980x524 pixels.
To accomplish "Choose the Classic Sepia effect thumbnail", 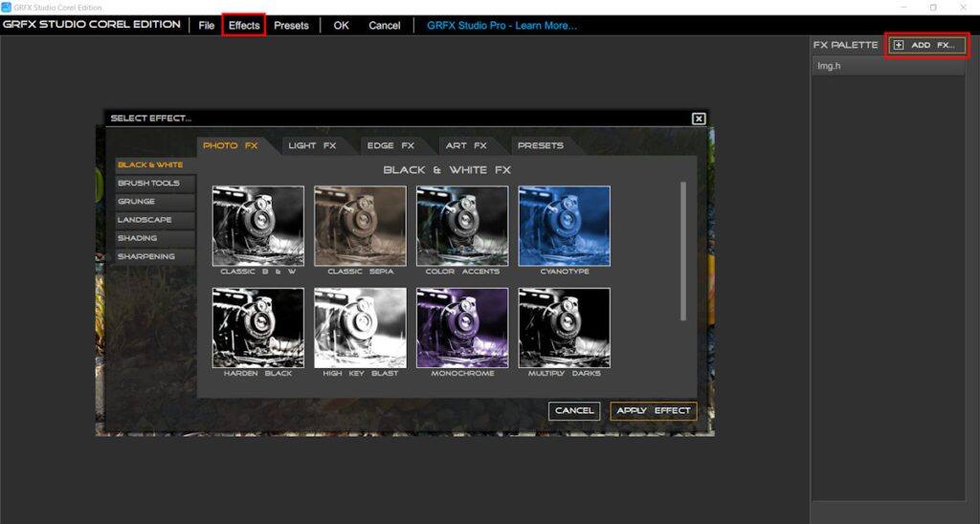I will coord(360,225).
